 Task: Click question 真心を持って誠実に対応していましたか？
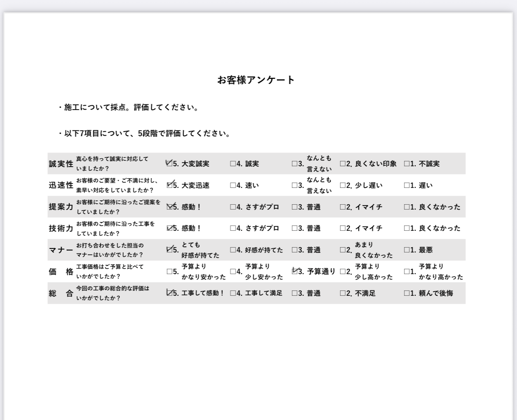[112, 164]
